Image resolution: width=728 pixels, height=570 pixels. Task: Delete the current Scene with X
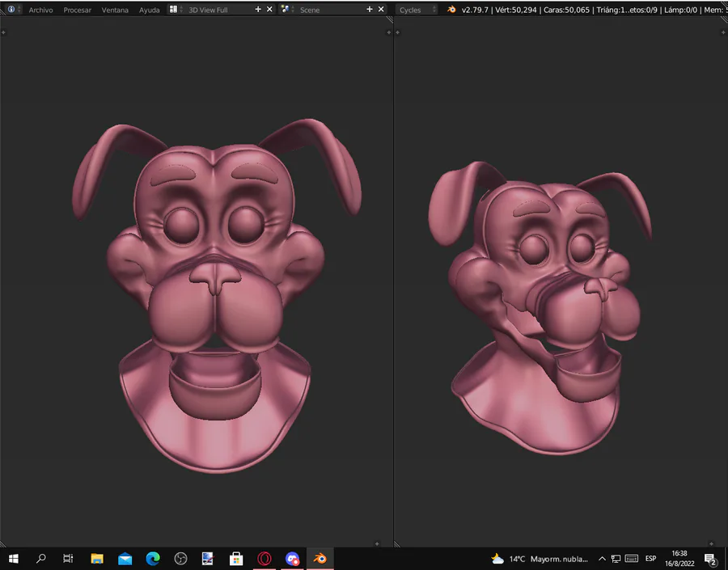[381, 9]
